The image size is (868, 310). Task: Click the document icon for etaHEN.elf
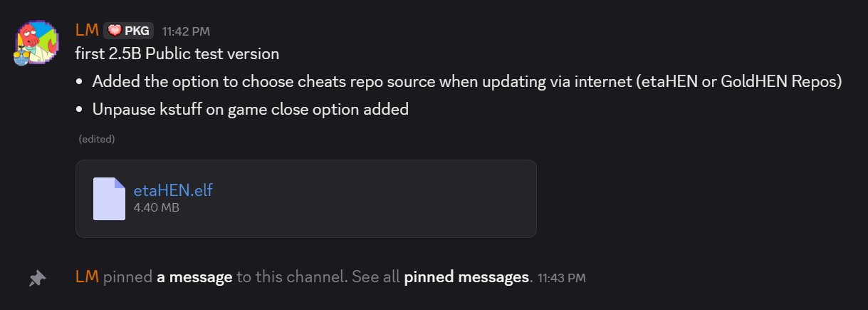tap(109, 199)
